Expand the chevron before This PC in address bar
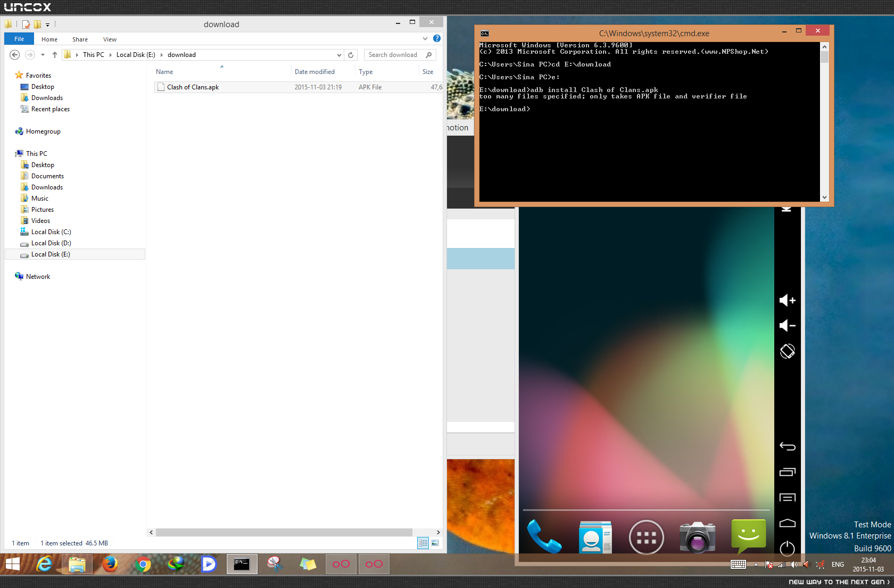 [x=77, y=55]
